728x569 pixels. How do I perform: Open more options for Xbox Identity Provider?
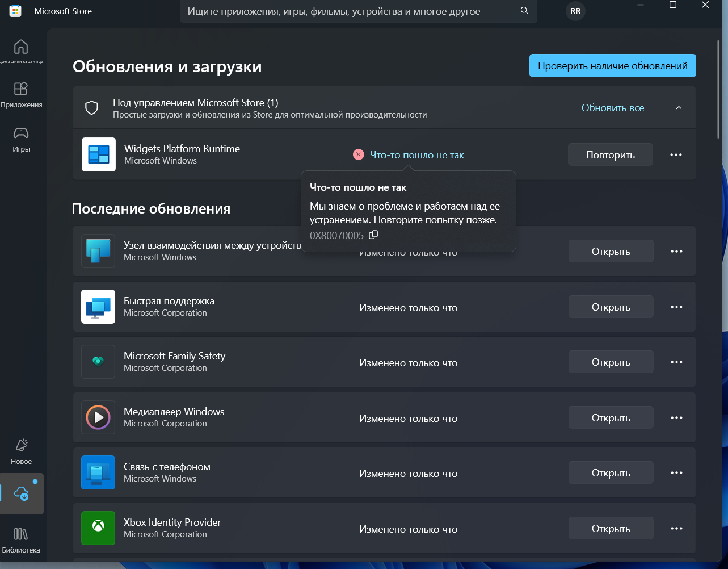pos(676,528)
